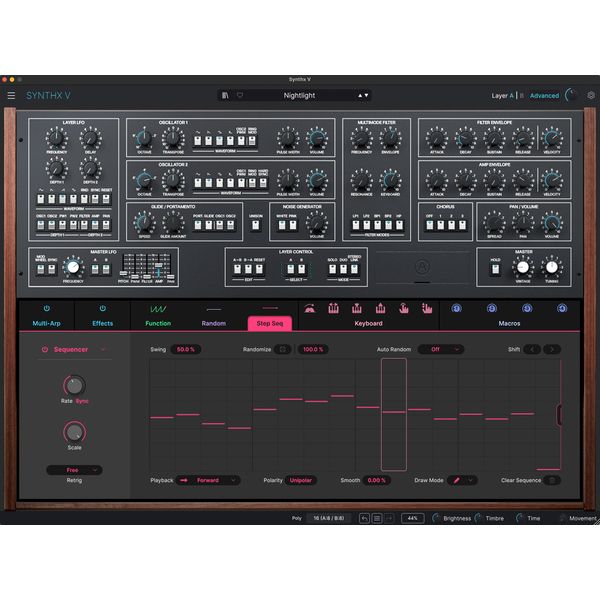Click the second Keyboard modulation icon
The height and width of the screenshot is (600, 600).
tap(333, 308)
